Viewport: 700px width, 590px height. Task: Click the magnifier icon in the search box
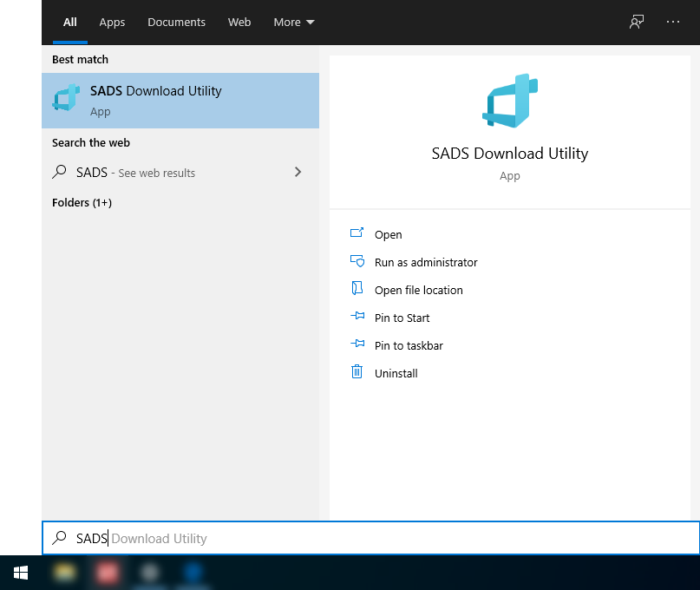[x=59, y=538]
